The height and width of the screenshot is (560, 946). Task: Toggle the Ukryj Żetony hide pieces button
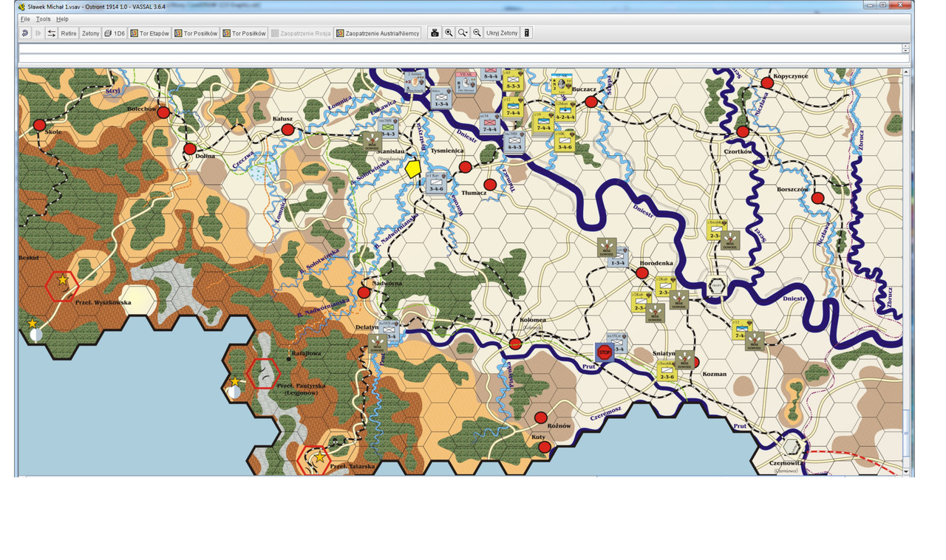click(502, 33)
